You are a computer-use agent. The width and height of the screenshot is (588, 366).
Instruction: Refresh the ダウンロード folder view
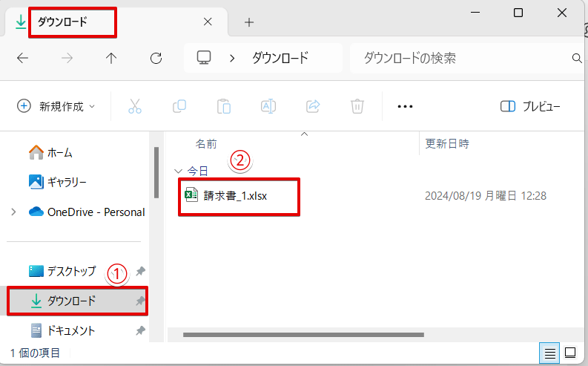coord(156,58)
